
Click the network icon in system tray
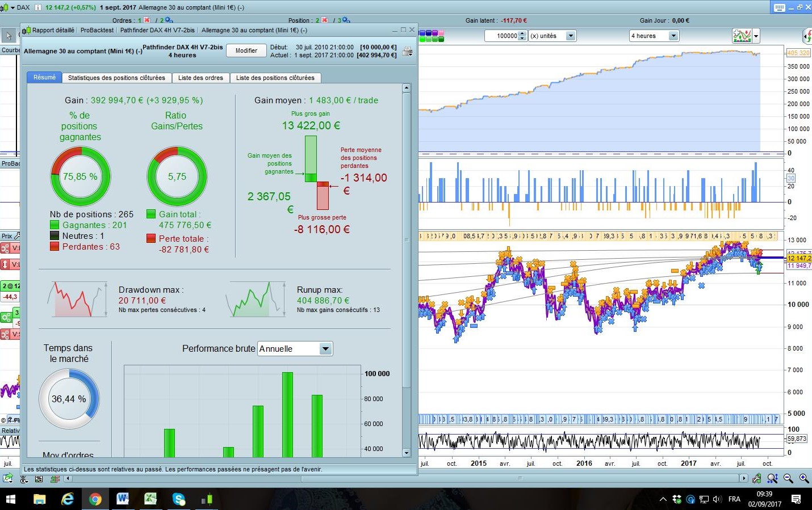coord(704,499)
